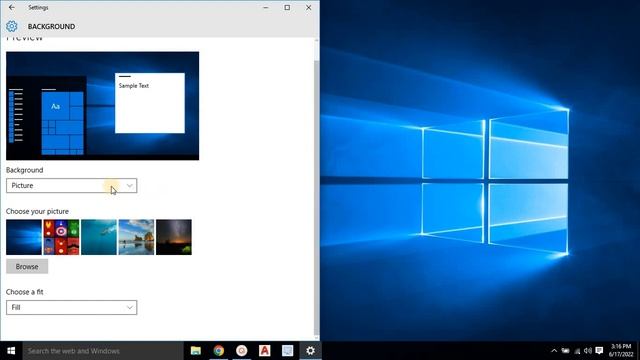Select the beach rocks wallpaper thumbnail
This screenshot has height=360, width=640.
[x=136, y=237]
